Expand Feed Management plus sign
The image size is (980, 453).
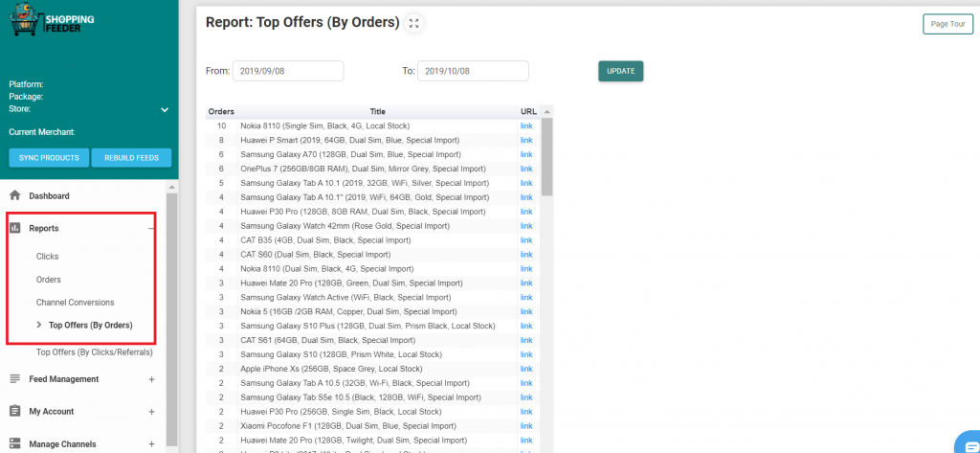click(151, 379)
